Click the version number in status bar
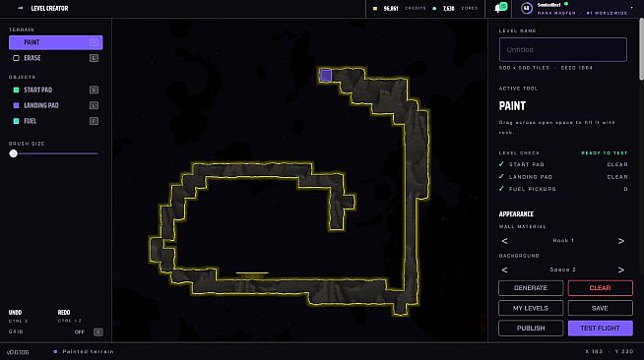The height and width of the screenshot is (360, 644). point(18,352)
